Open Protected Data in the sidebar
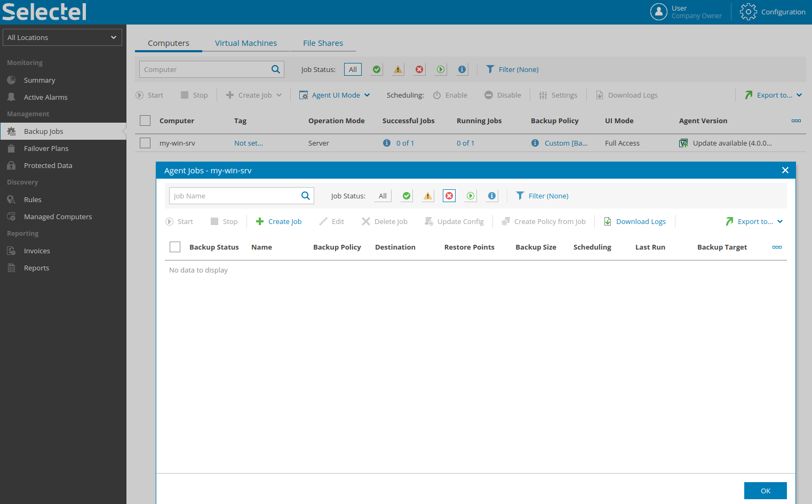Viewport: 812px width, 504px height. point(63,165)
